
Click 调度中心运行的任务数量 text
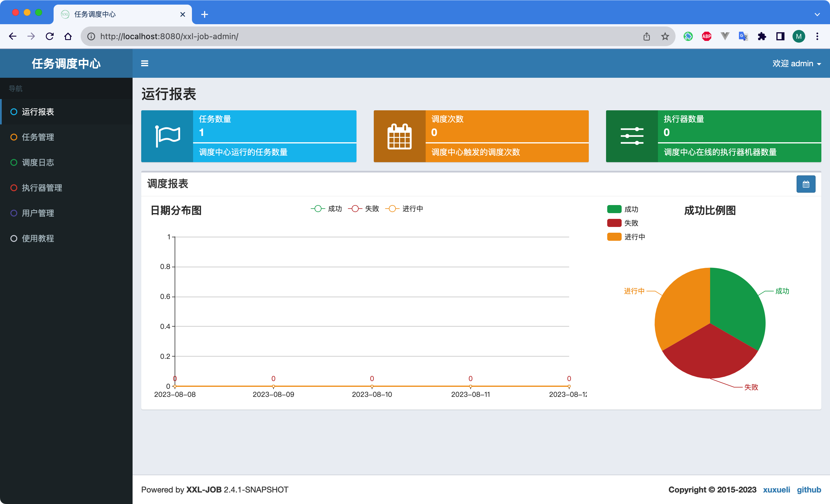(x=243, y=152)
